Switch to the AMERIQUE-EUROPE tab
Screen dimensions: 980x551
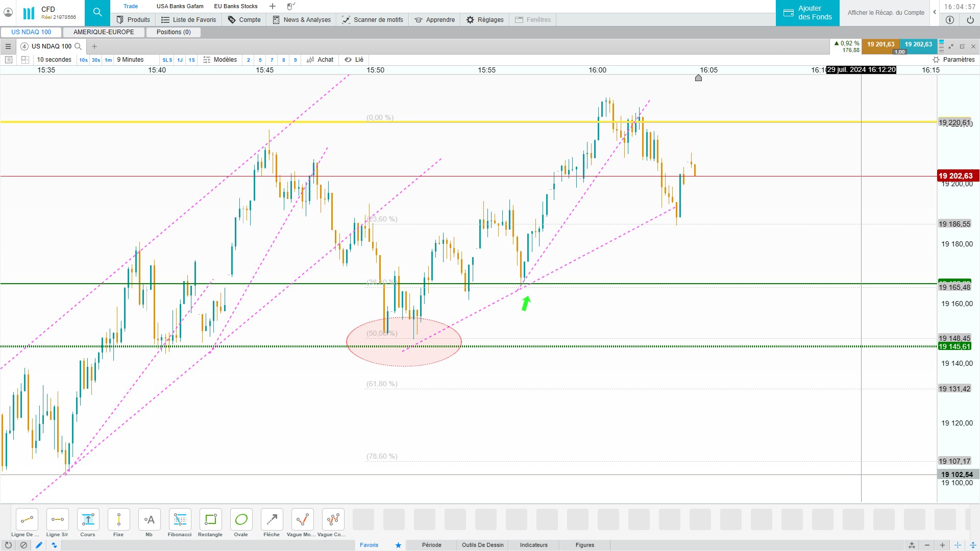pyautogui.click(x=104, y=32)
